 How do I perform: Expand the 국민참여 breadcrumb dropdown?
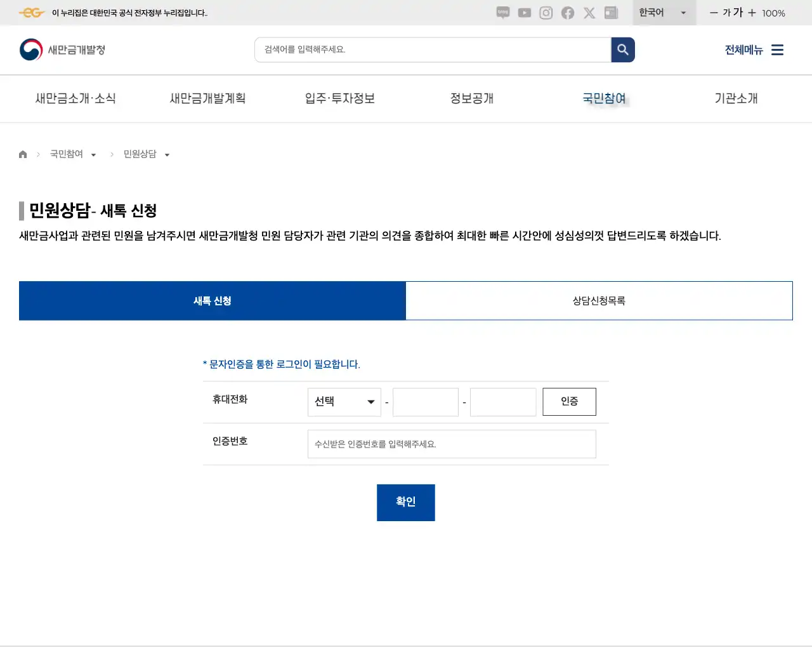[x=94, y=155]
